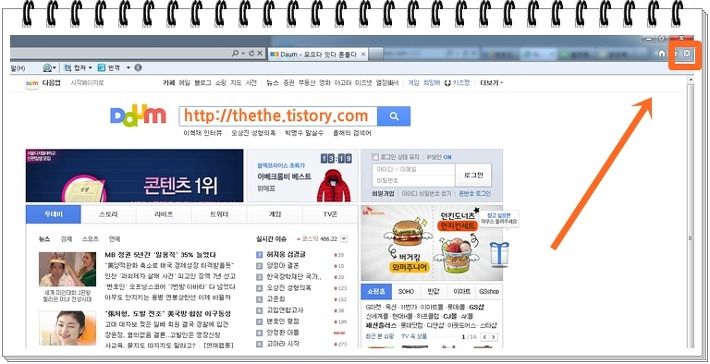Select the 게임 content tab

click(x=275, y=215)
